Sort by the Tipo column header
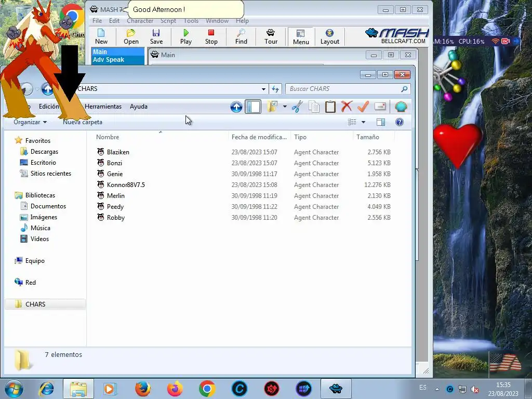Screen dimensions: 532x399 (300, 137)
